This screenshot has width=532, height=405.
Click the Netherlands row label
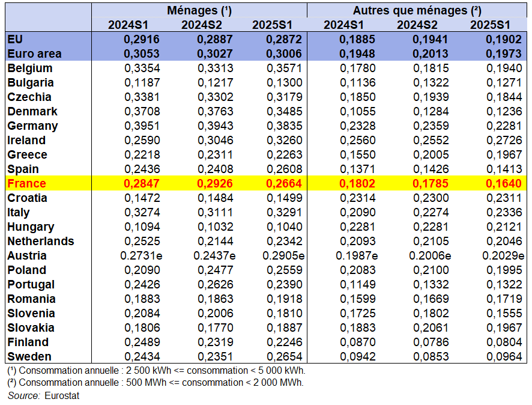click(x=41, y=242)
